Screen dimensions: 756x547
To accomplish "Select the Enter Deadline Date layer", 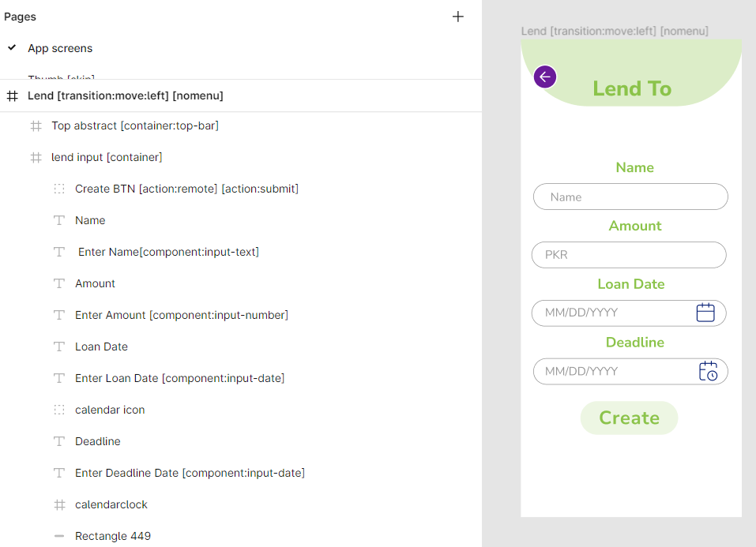I will 190,473.
